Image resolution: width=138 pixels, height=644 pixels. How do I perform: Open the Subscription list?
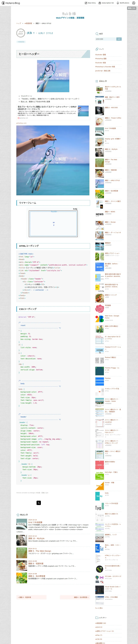[106, 3]
